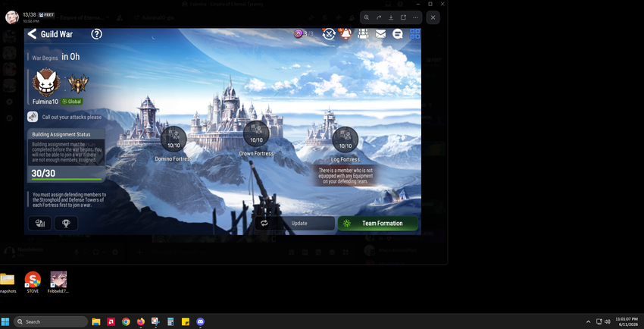Zoom the image with the magnifier icon
The width and height of the screenshot is (644, 329).
367,17
